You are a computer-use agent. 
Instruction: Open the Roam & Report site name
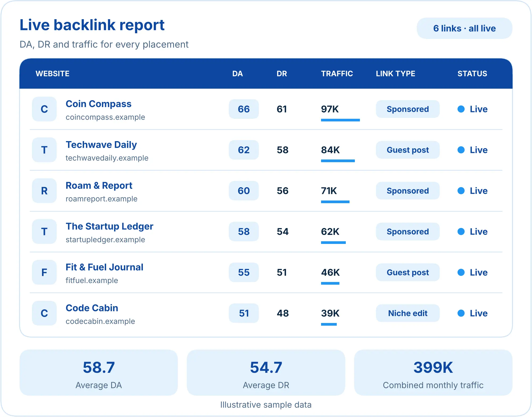point(99,185)
